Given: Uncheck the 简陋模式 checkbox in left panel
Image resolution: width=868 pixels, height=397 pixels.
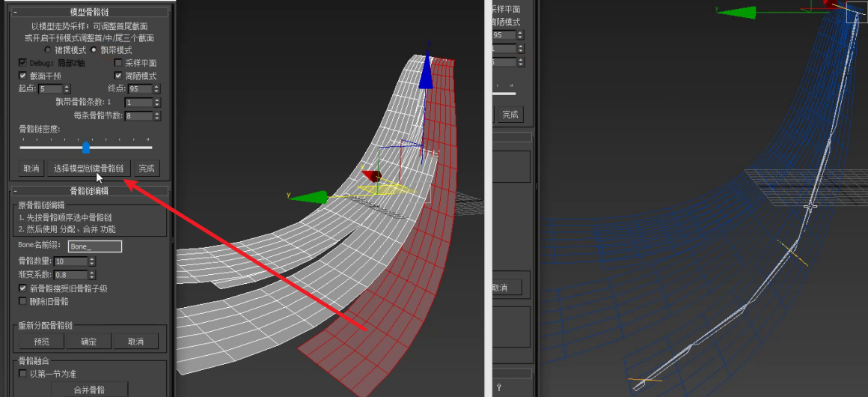Looking at the screenshot, I should point(118,76).
